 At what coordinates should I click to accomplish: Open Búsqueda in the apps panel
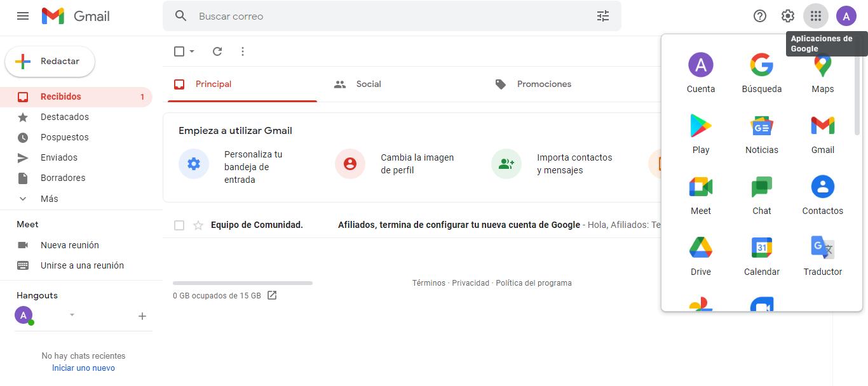(762, 73)
